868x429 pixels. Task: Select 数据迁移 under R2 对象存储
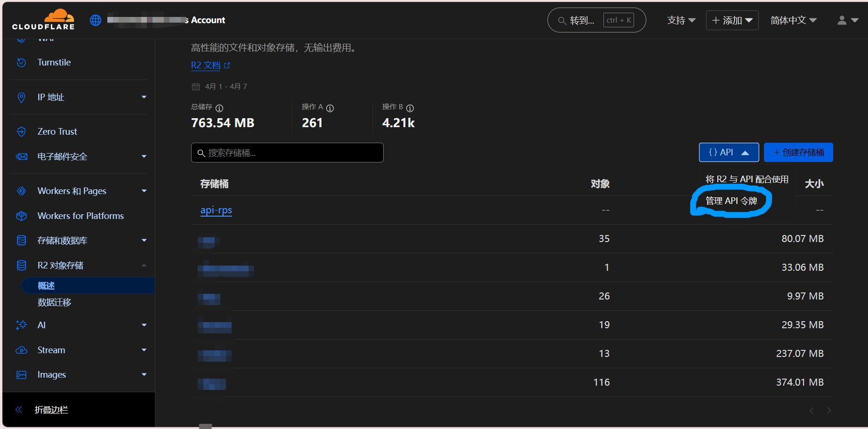coord(55,302)
